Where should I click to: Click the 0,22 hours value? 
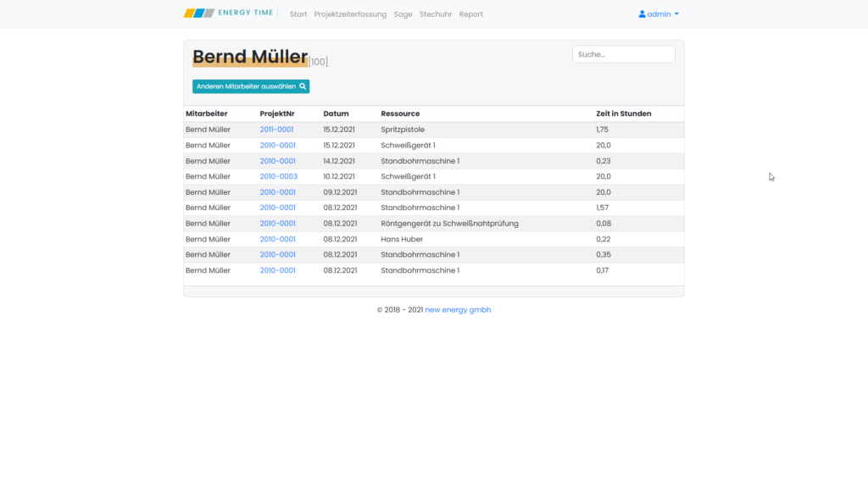[x=604, y=239]
